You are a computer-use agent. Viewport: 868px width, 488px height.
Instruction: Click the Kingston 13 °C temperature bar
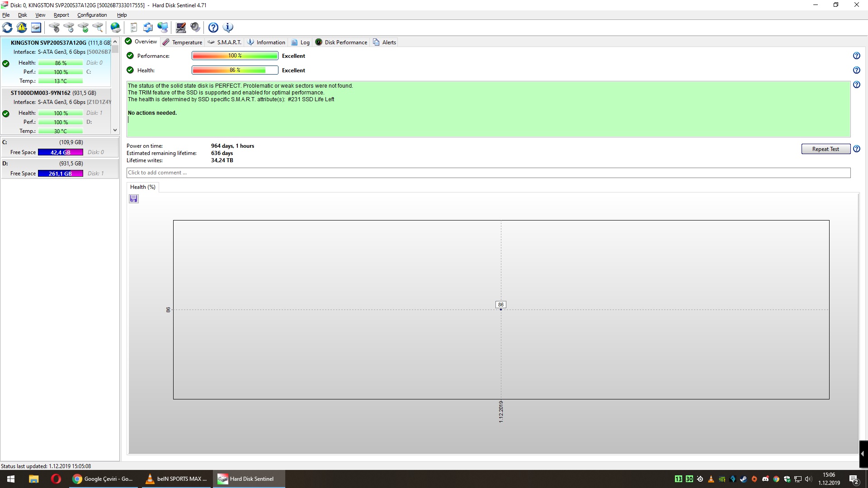[x=61, y=81]
